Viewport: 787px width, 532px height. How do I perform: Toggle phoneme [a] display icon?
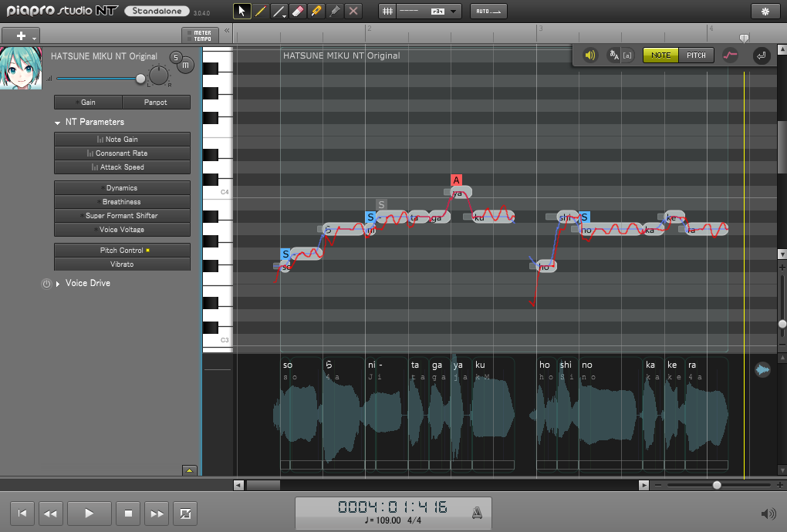[627, 56]
